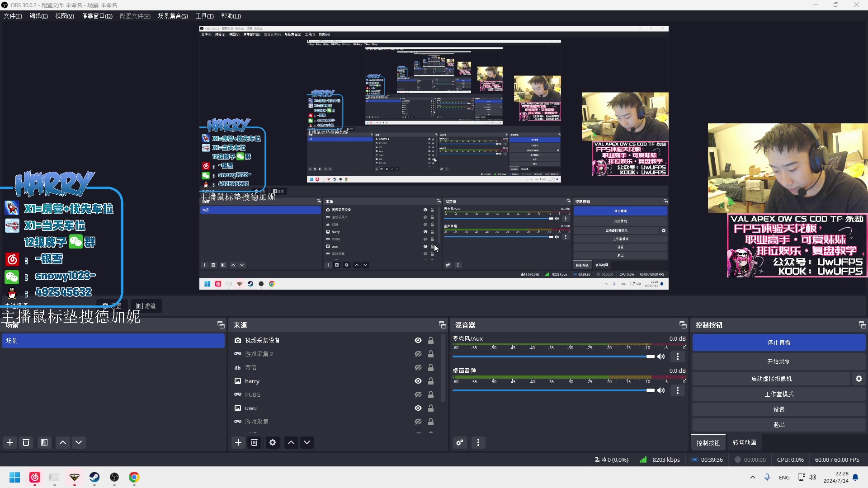
Task: Open OBS icon in taskbar
Action: (114, 477)
